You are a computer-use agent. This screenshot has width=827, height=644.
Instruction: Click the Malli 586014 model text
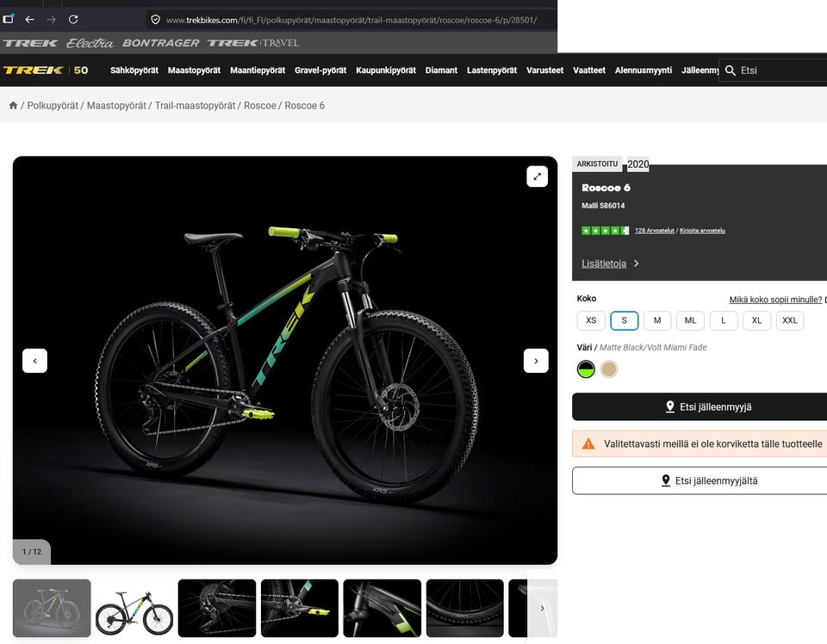pos(603,206)
